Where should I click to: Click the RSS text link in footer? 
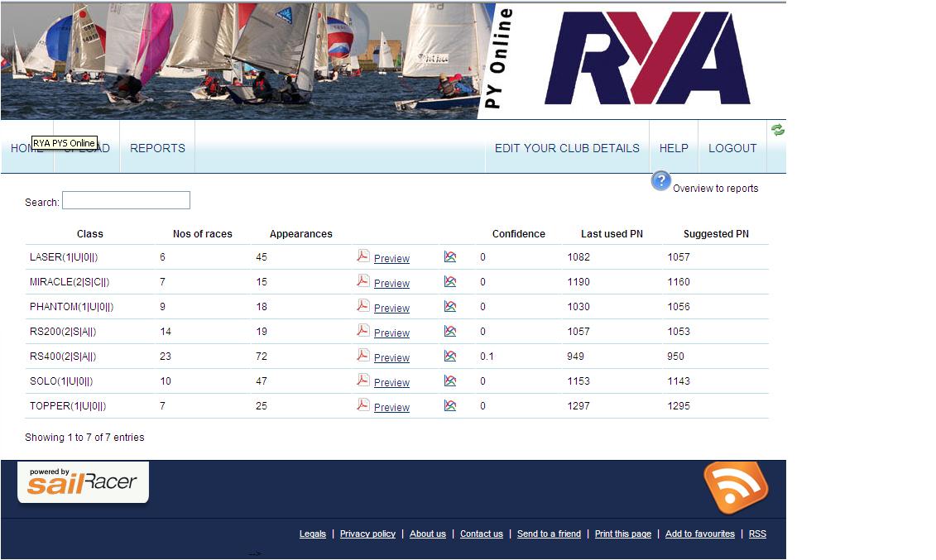(757, 534)
